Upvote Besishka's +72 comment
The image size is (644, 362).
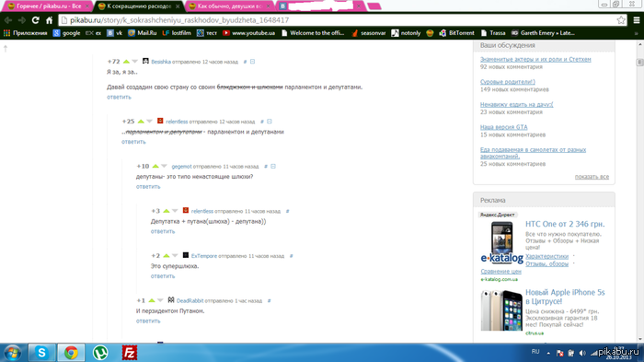tap(126, 62)
